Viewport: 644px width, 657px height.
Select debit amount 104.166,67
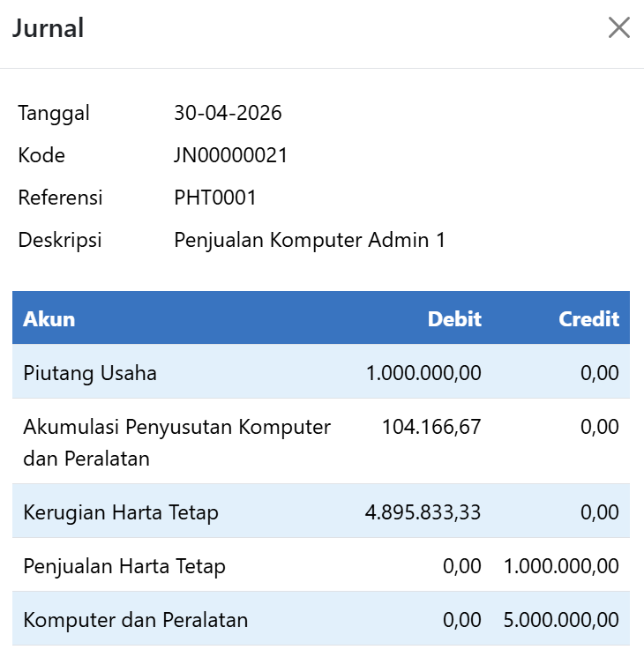431,427
